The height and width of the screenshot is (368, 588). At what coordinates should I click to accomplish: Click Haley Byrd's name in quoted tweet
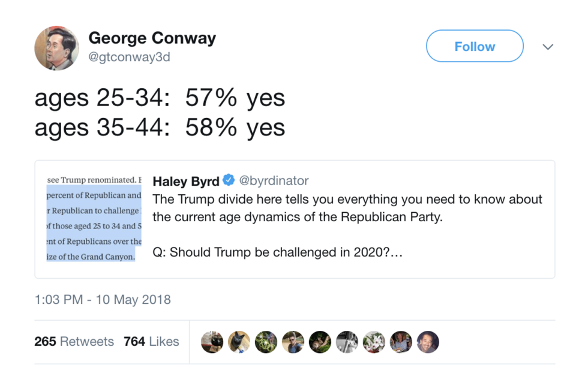tap(186, 181)
